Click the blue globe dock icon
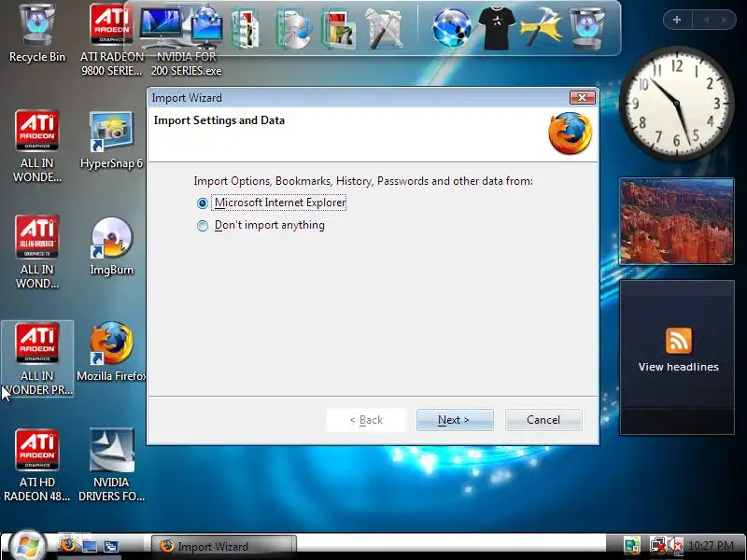 pyautogui.click(x=452, y=28)
